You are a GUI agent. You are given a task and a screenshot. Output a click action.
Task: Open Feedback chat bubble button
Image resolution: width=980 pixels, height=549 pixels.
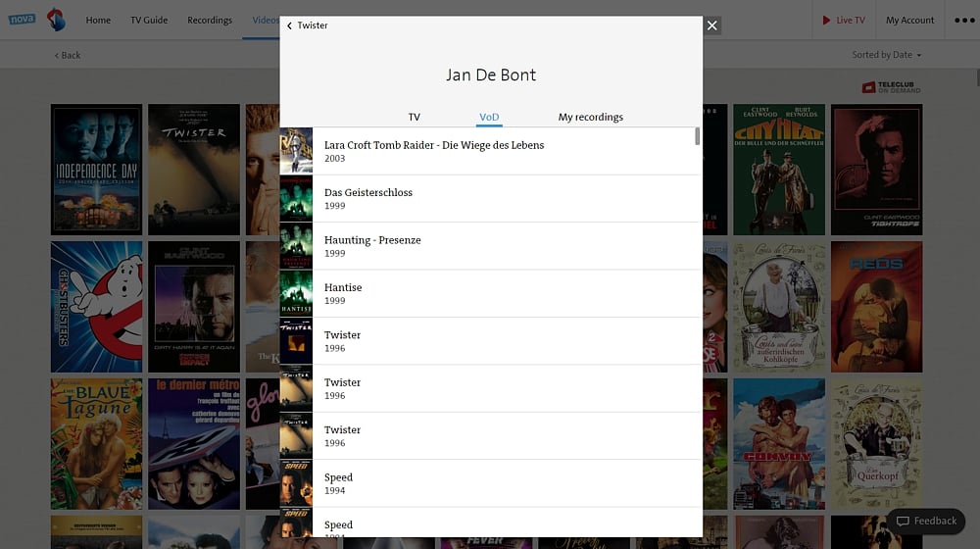(926, 521)
